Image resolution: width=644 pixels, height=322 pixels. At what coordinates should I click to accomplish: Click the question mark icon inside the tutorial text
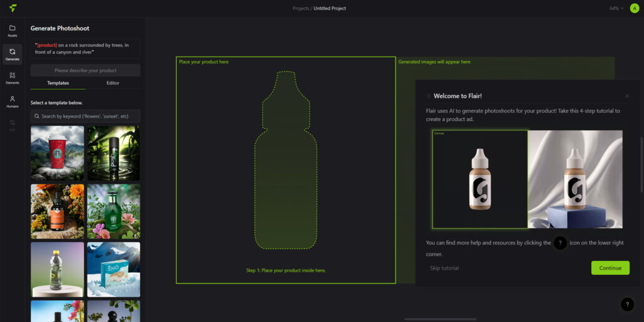(560, 243)
